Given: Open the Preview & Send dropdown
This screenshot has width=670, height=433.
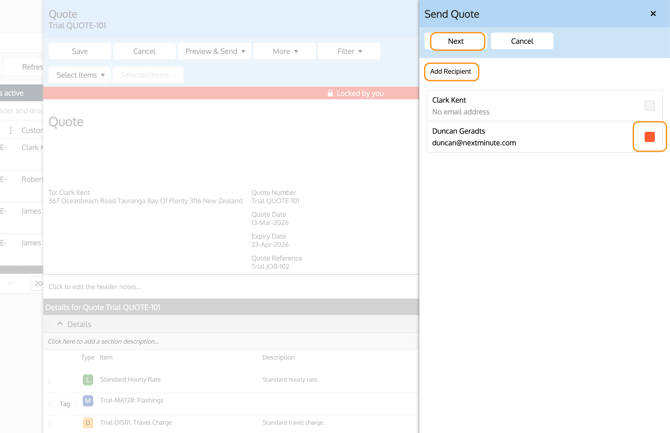Looking at the screenshot, I should point(215,51).
